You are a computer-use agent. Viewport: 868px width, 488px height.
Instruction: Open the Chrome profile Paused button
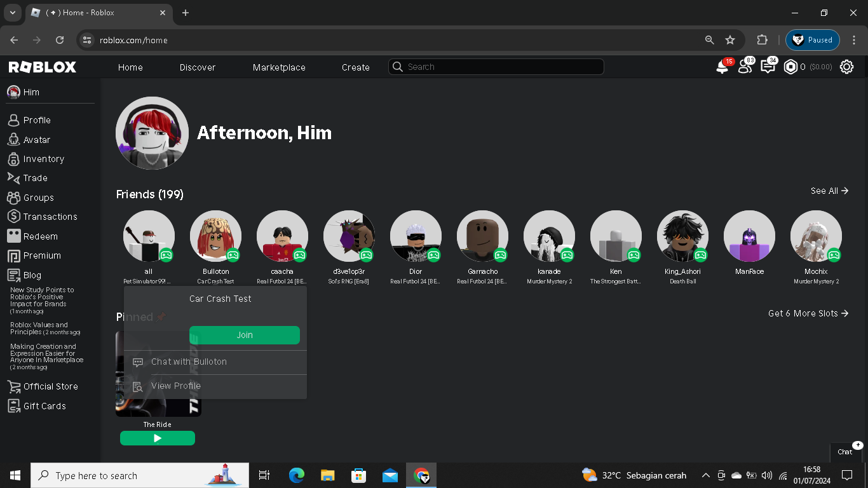tap(813, 40)
